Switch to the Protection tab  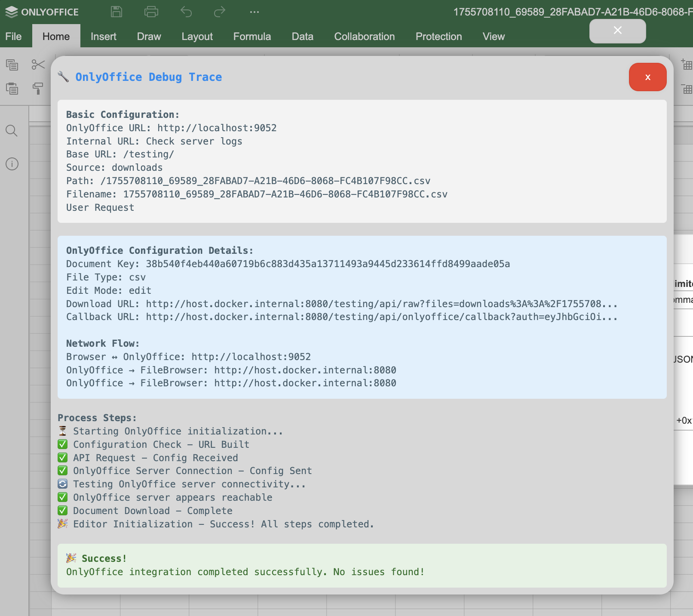coord(438,37)
